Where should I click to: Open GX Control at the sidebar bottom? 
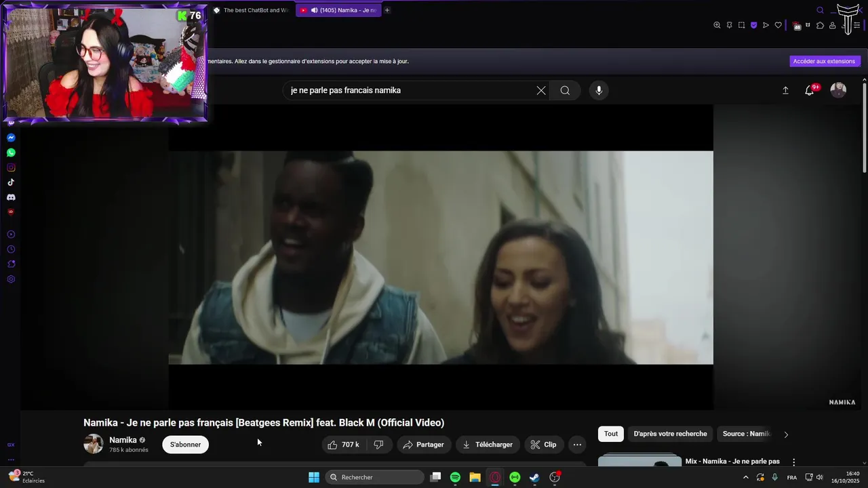(11, 445)
